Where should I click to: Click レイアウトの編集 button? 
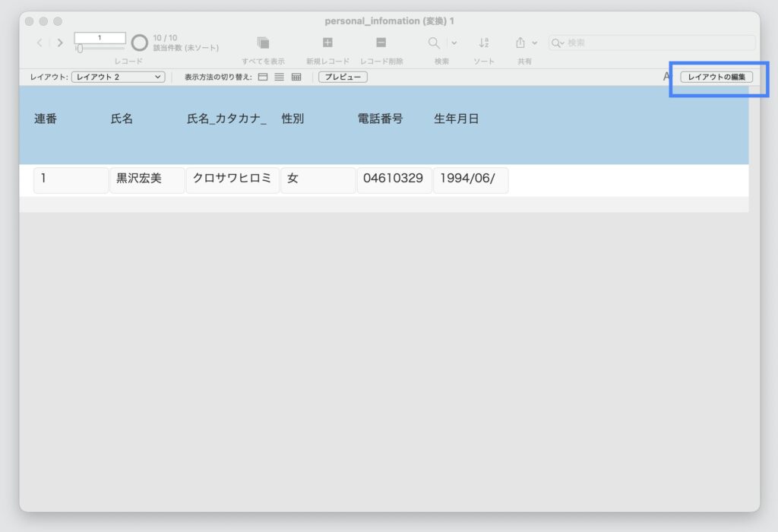pos(716,77)
